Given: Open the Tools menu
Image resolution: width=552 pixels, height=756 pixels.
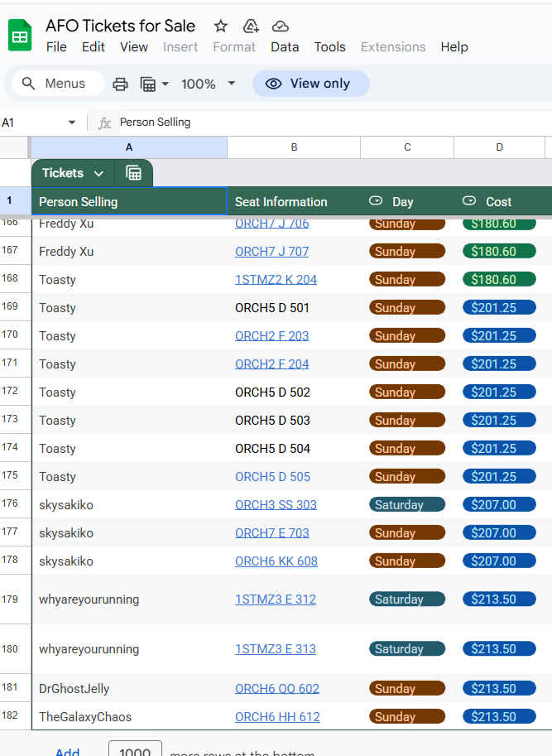Looking at the screenshot, I should click(329, 47).
